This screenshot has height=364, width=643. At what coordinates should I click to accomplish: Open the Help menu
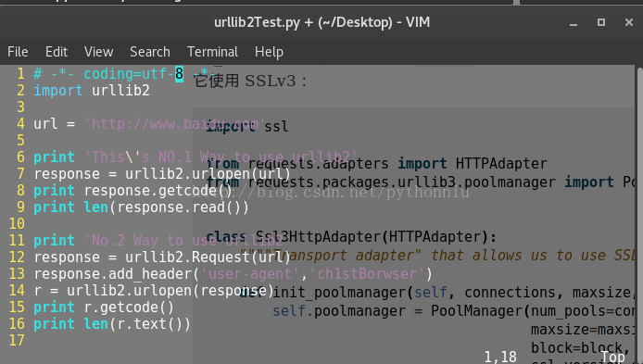click(269, 52)
